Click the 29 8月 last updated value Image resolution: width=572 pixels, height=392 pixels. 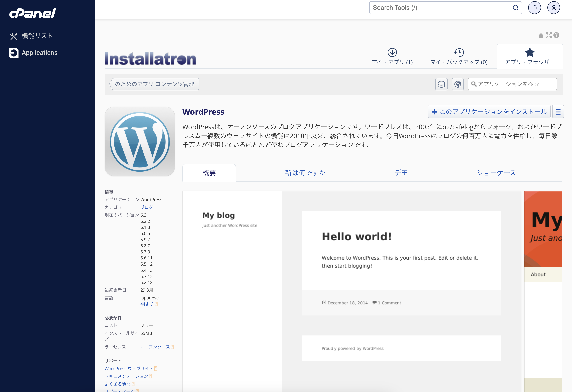pyautogui.click(x=147, y=290)
